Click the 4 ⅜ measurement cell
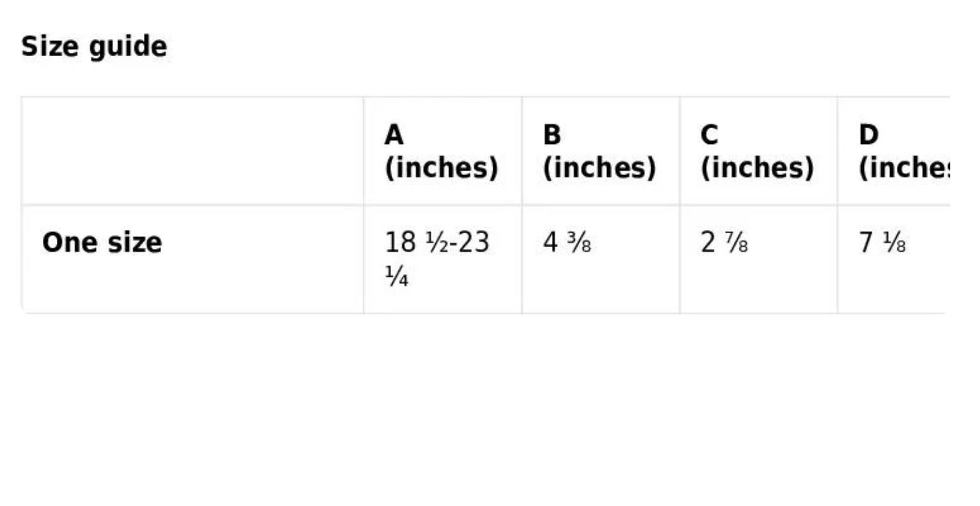This screenshot has height=506, width=980. click(567, 243)
